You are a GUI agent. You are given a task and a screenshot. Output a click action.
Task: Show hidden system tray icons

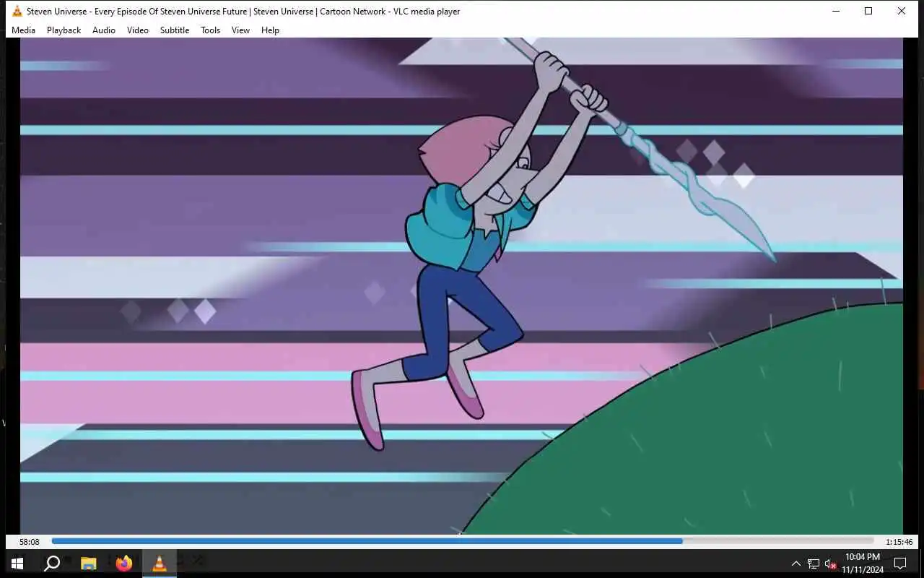796,564
